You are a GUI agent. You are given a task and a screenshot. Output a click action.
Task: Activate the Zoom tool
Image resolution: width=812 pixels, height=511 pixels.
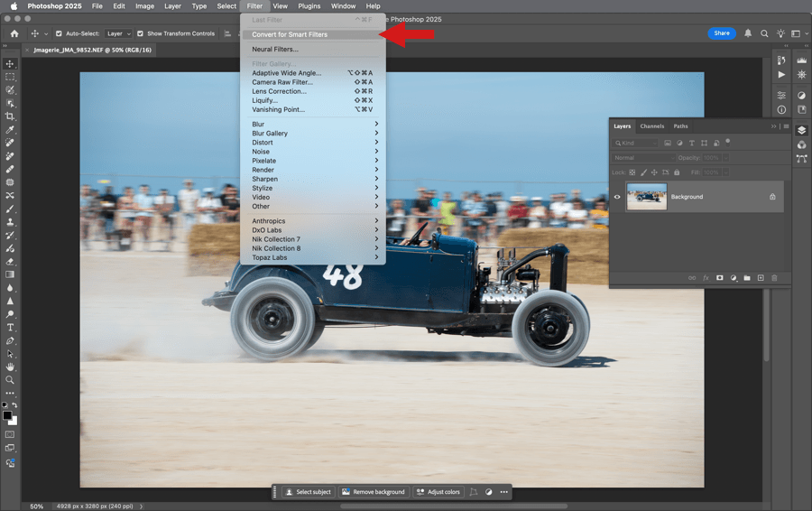click(11, 380)
